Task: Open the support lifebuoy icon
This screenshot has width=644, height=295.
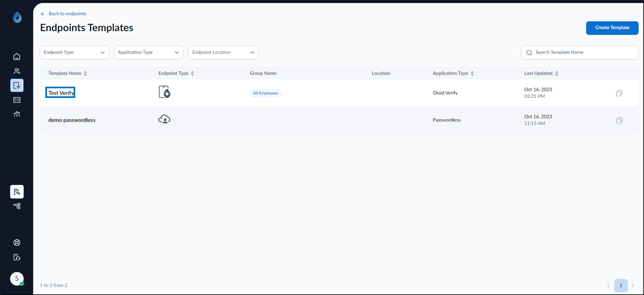Action: [x=17, y=243]
